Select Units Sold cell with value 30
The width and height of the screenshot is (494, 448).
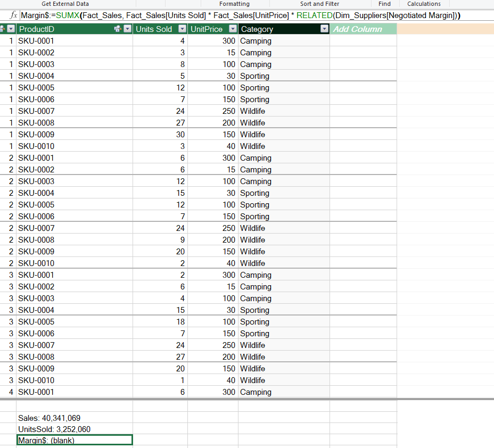[x=160, y=135]
